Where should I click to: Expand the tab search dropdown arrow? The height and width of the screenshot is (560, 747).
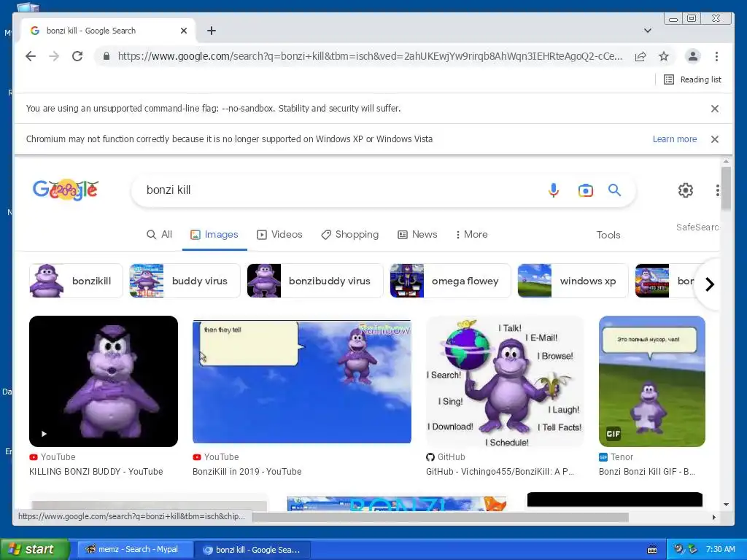click(x=648, y=31)
